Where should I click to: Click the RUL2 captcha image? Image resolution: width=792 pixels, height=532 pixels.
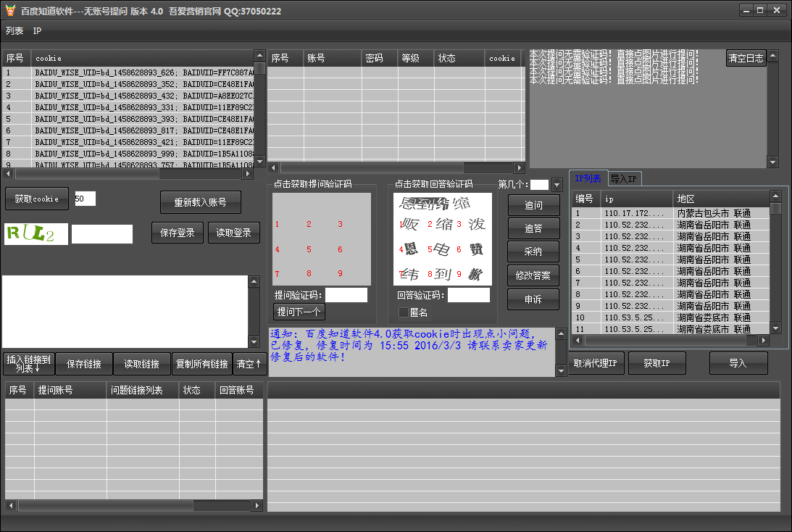[36, 234]
